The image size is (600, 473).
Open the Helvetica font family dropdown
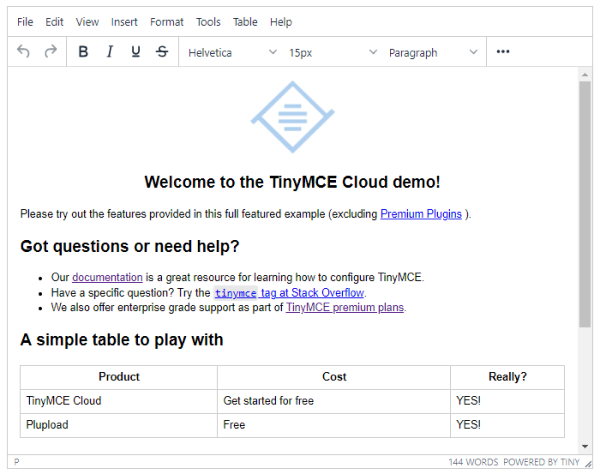[x=232, y=52]
